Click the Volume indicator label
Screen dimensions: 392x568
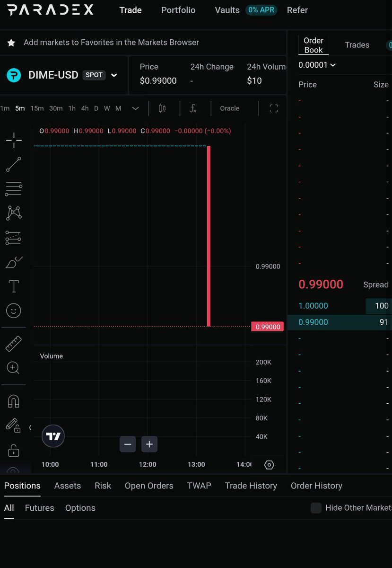point(52,356)
